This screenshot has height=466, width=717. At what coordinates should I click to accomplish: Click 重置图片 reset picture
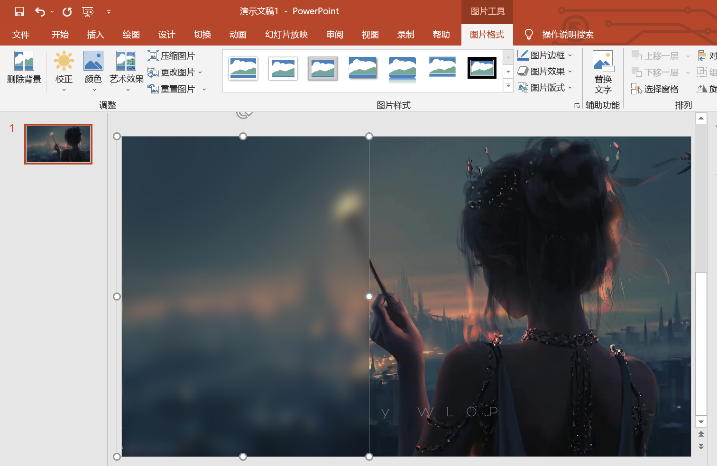point(171,89)
